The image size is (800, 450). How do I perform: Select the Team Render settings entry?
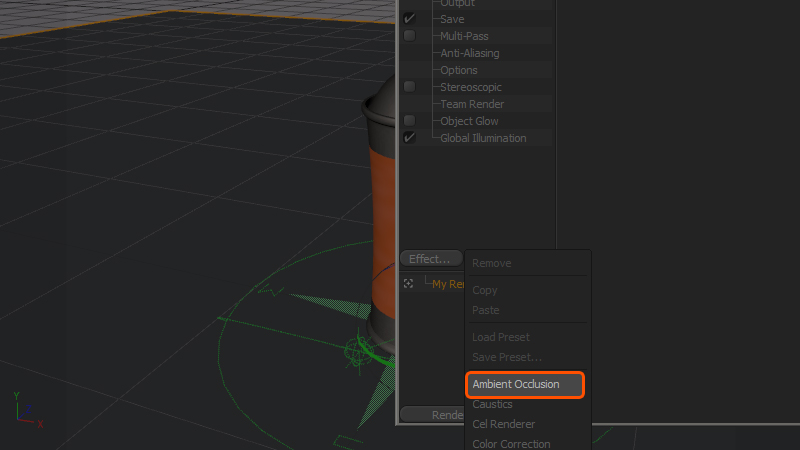pos(472,104)
